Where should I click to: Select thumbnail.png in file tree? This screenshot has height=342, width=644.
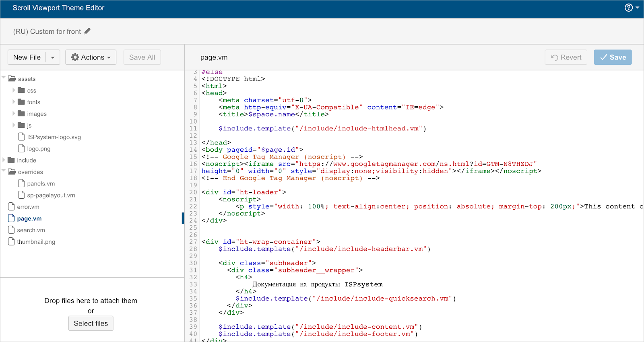(x=36, y=242)
